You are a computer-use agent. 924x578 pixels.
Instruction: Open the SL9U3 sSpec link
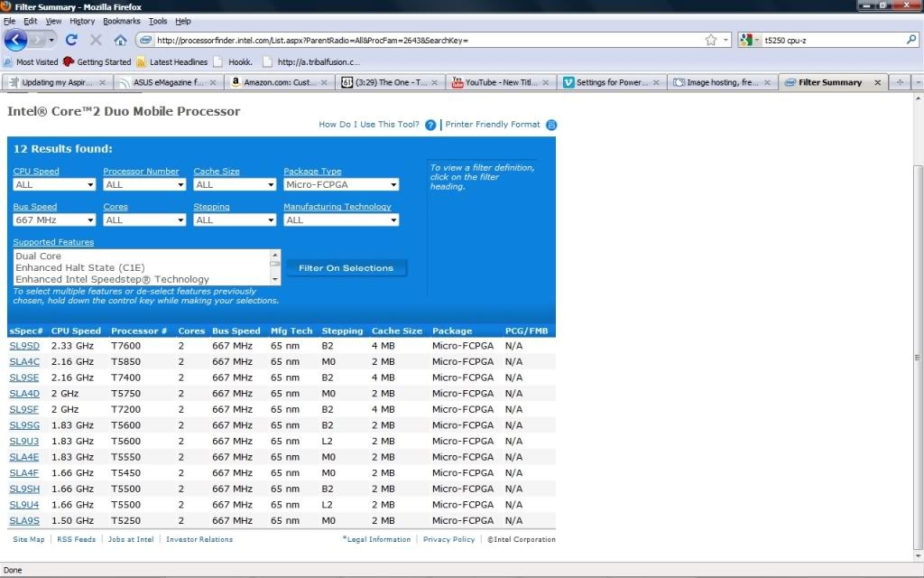[x=24, y=441]
